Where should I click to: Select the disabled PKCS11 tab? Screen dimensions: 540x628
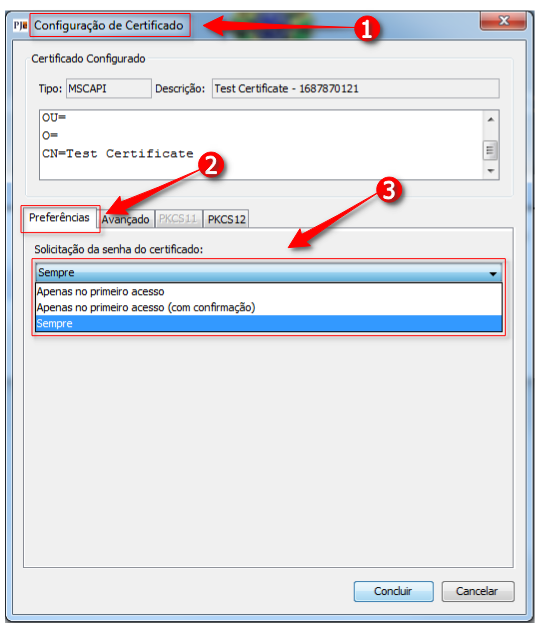point(178,219)
